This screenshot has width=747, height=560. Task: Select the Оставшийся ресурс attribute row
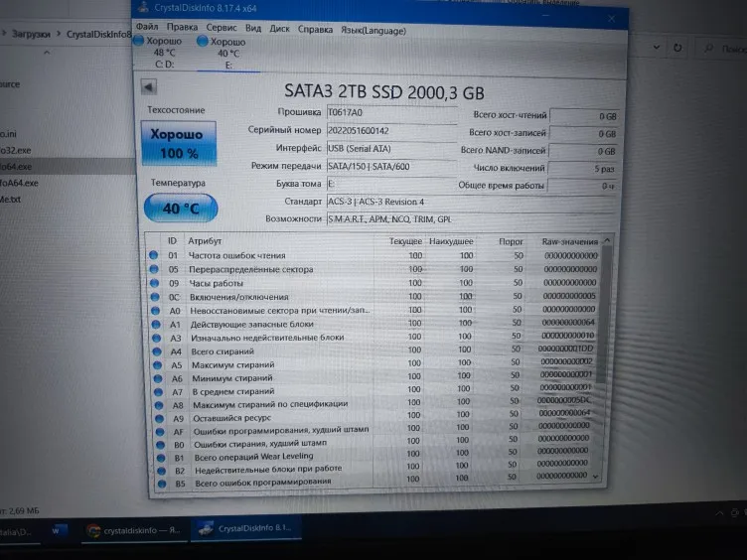click(374, 416)
